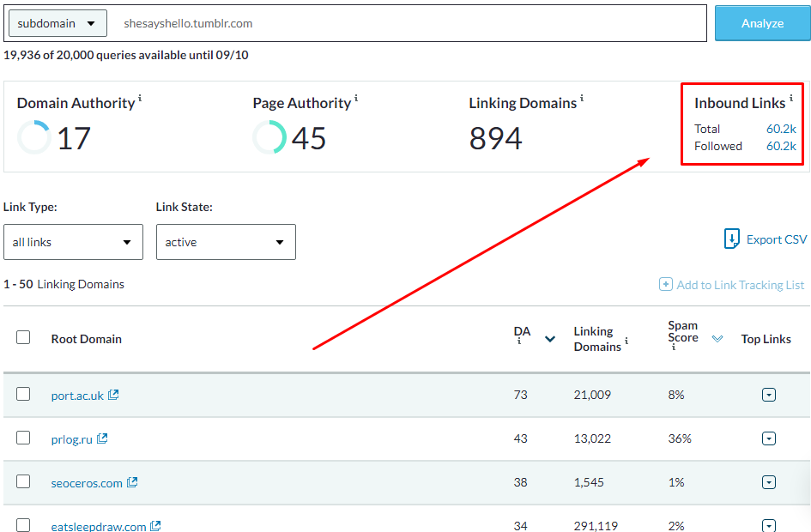Open Spam Score column header info icon
This screenshot has width=811, height=532.
pyautogui.click(x=674, y=348)
